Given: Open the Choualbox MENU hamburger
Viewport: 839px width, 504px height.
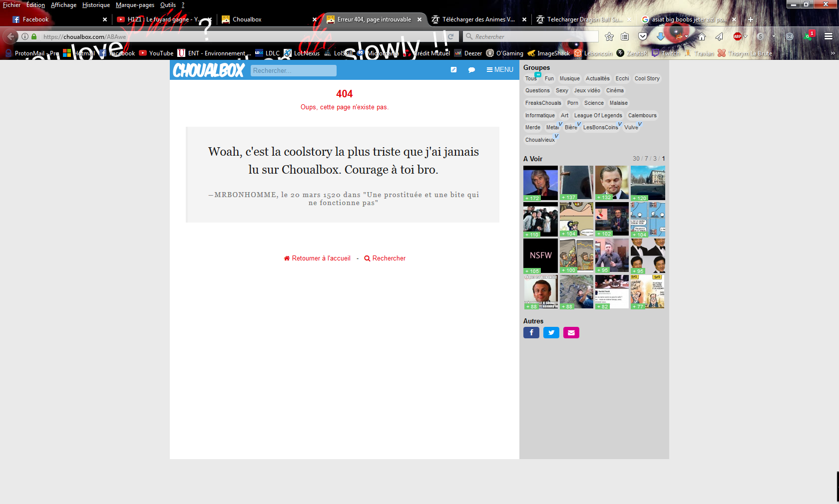Looking at the screenshot, I should (500, 70).
